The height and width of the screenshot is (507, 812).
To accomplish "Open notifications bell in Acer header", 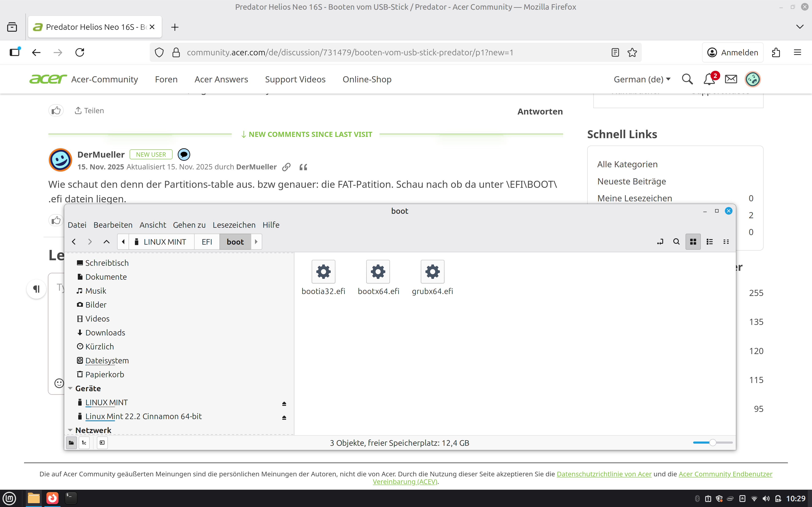I will click(709, 79).
